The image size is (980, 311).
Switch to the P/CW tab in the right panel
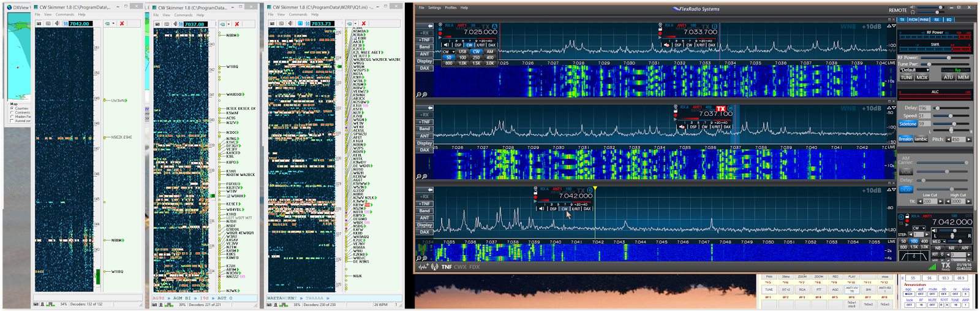913,20
